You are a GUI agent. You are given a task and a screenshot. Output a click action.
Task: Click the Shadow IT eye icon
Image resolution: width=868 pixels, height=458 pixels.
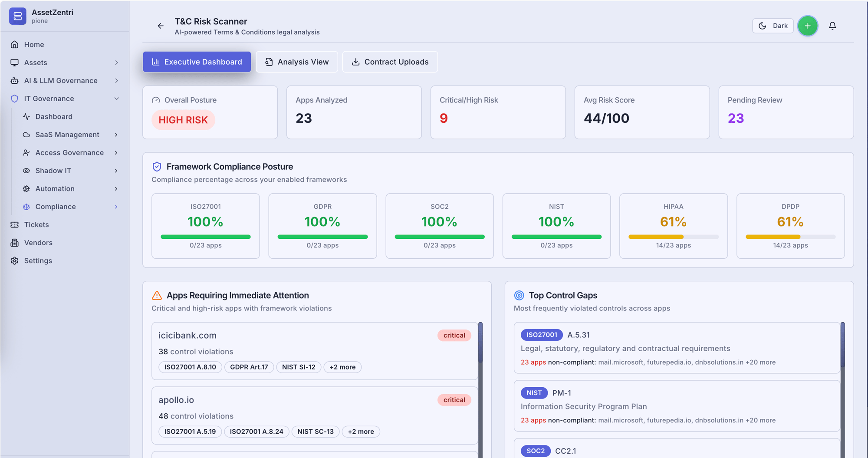click(x=26, y=171)
